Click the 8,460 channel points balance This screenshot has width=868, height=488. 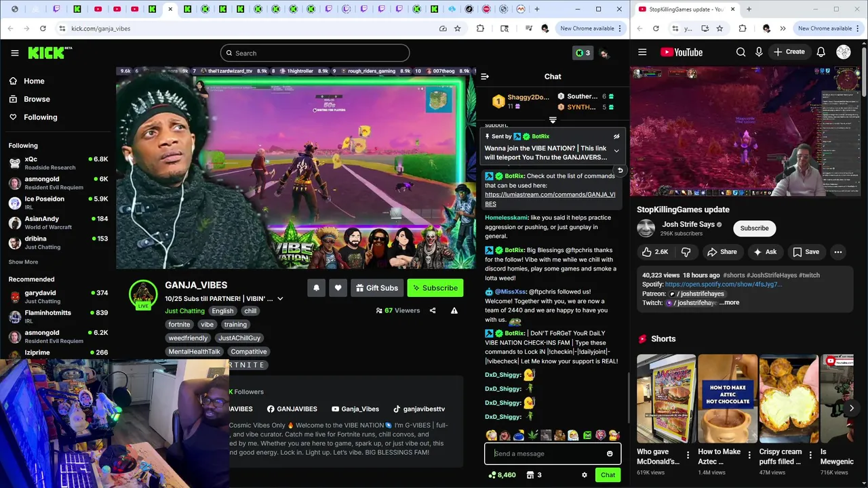click(502, 475)
